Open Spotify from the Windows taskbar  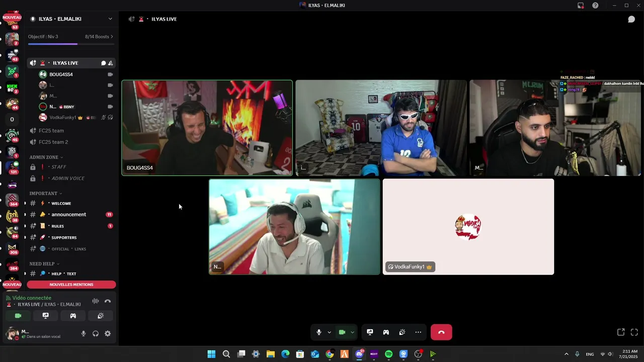tap(388, 354)
